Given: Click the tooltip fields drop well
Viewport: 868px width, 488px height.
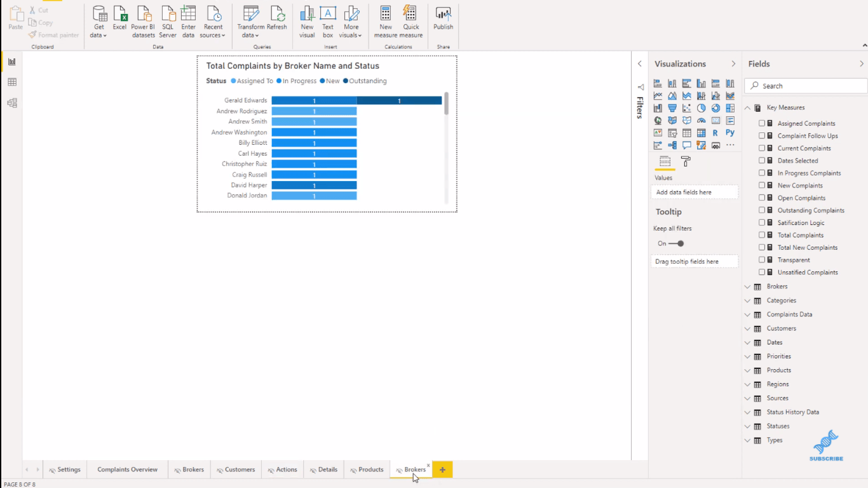Looking at the screenshot, I should pyautogui.click(x=695, y=261).
